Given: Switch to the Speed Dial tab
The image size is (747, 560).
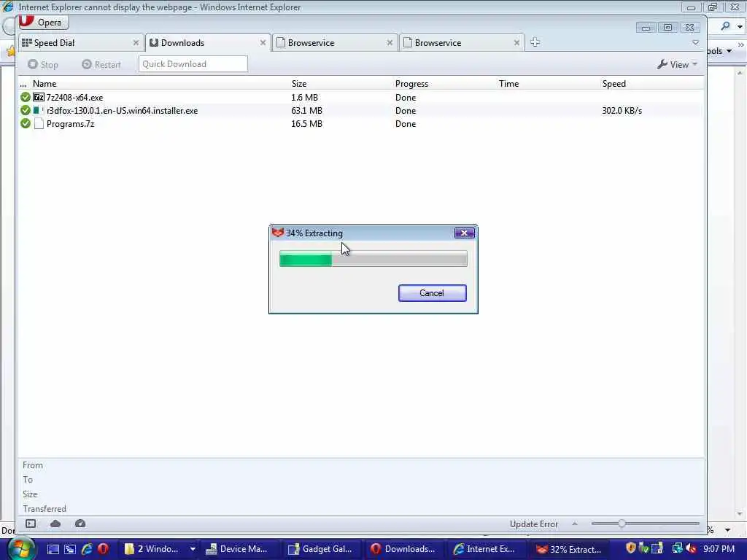Looking at the screenshot, I should 82,43.
